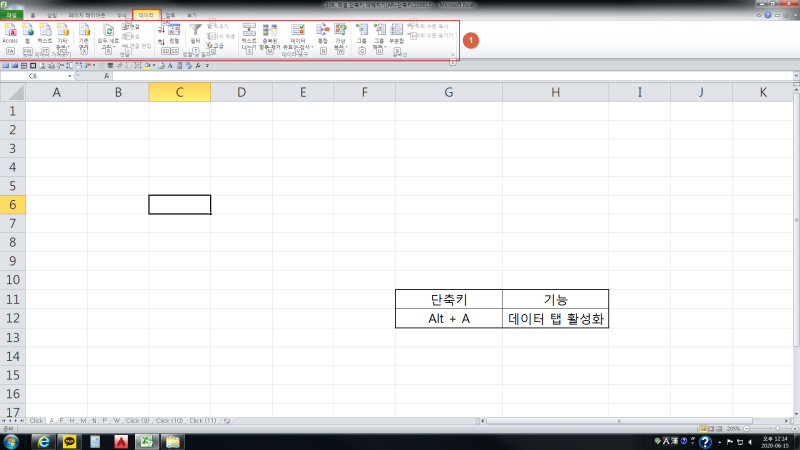The image size is (800, 450).
Task: Select the sheet tab named Click (9)
Action: click(x=137, y=421)
